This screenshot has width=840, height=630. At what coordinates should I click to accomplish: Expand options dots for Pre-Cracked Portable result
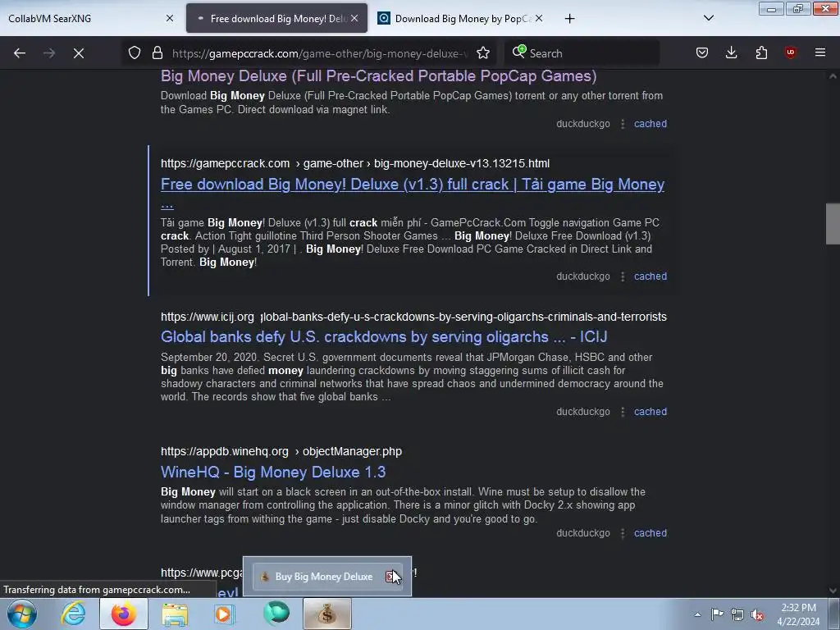[x=622, y=124]
